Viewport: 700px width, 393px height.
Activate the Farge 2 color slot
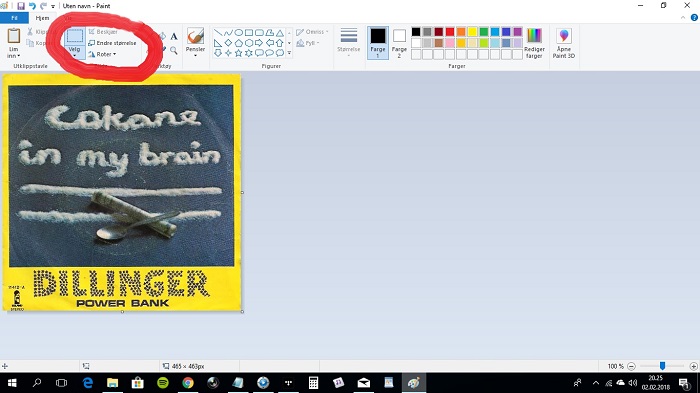click(399, 43)
